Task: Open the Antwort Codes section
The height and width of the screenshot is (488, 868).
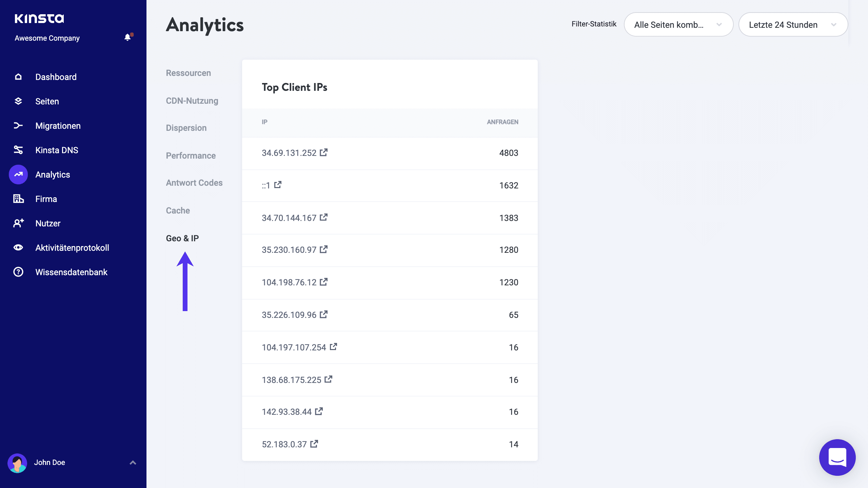Action: (x=194, y=183)
